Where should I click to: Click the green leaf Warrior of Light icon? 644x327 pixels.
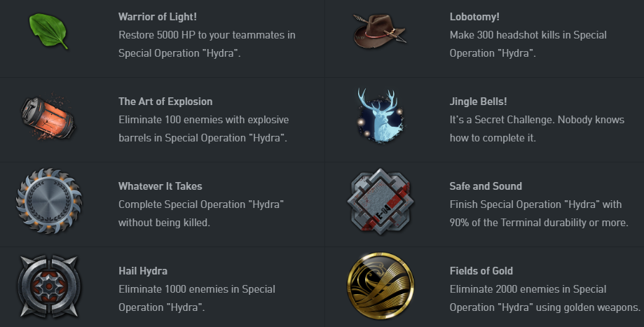(x=48, y=32)
